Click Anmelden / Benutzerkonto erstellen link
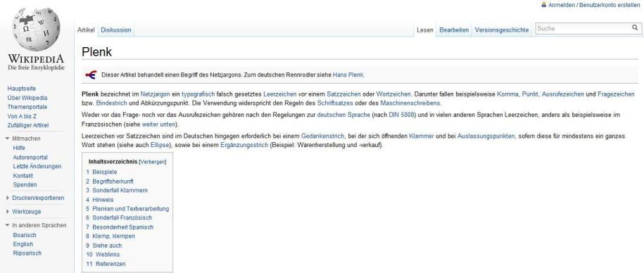The width and height of the screenshot is (644, 273). [594, 5]
